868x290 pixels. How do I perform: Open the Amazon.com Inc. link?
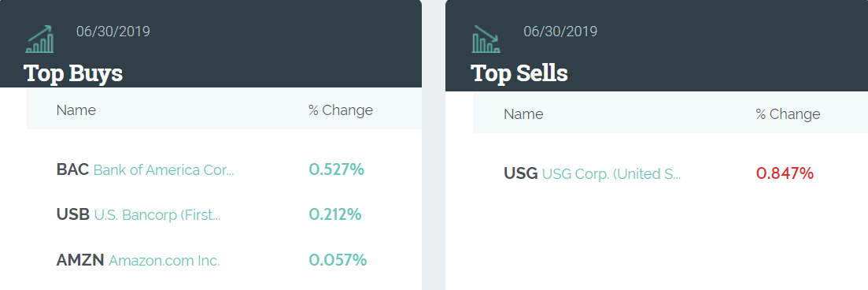coord(164,261)
